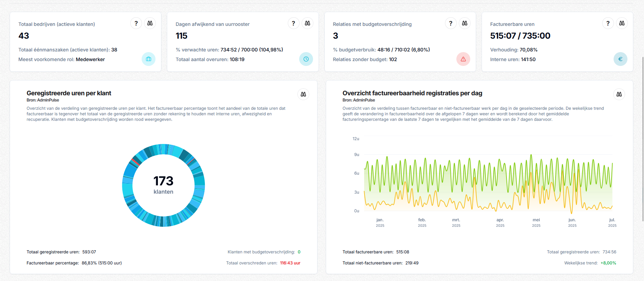Click the red segment of donut chart
This screenshot has width=644, height=281.
pos(135,161)
